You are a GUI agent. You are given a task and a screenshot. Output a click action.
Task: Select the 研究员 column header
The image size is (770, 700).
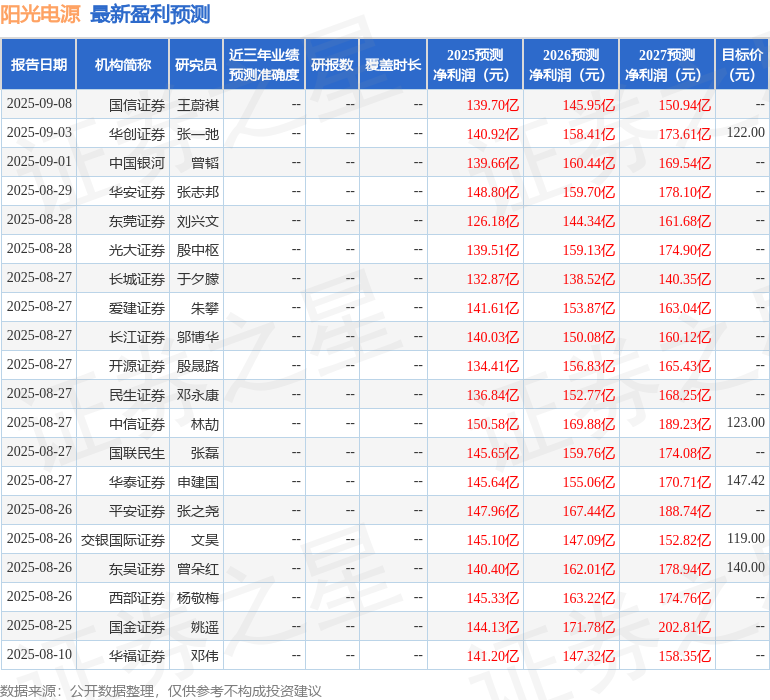click(x=196, y=64)
